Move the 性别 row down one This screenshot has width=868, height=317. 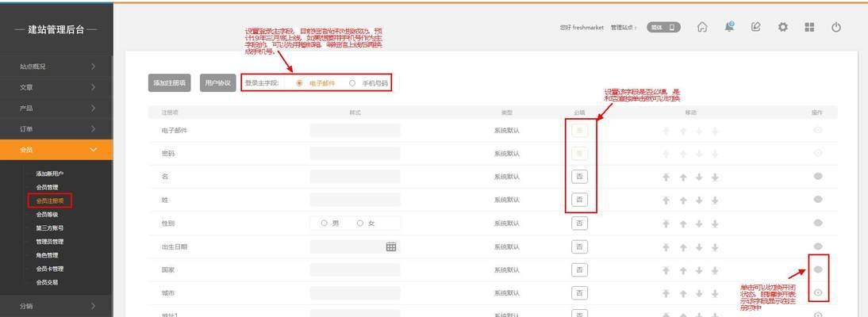[x=699, y=224]
